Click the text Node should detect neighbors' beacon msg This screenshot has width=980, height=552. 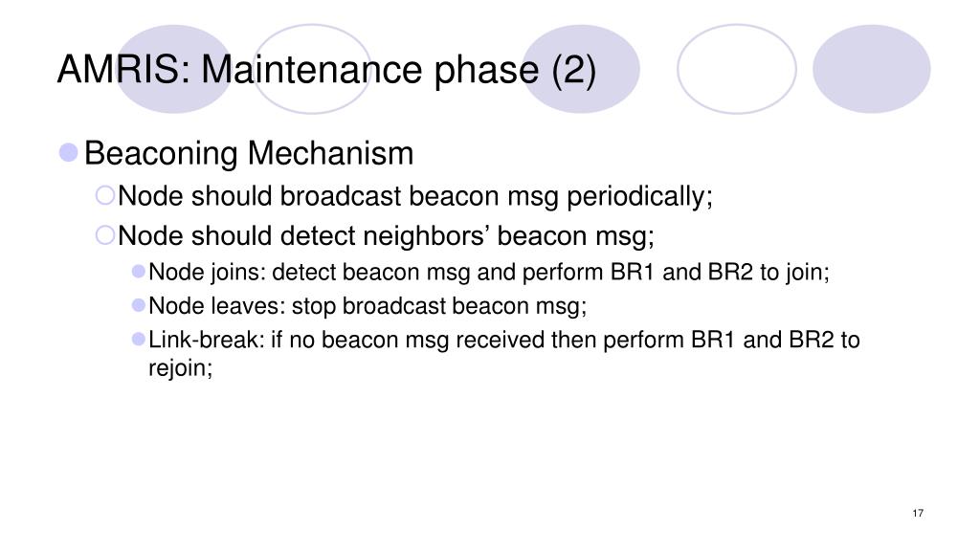pos(386,236)
